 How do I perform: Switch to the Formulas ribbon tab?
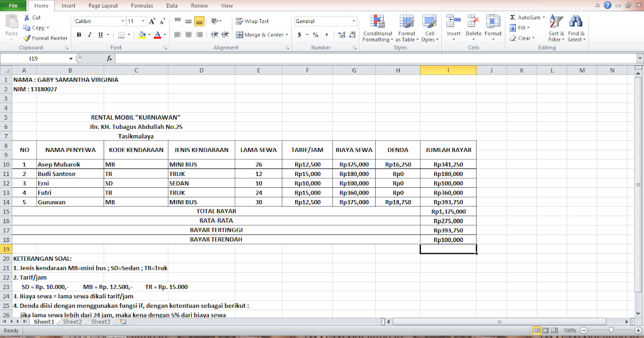pos(142,5)
